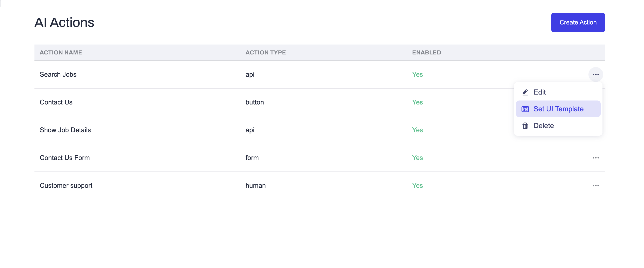644x268 pixels.
Task: Click the Enabled Yes indicator for Contact Us Form
Action: click(417, 158)
